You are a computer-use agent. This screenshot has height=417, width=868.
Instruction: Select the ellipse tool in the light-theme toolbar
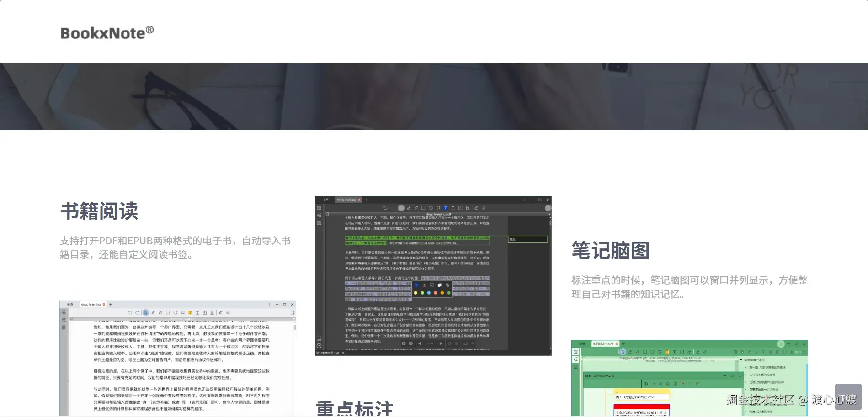[175, 313]
